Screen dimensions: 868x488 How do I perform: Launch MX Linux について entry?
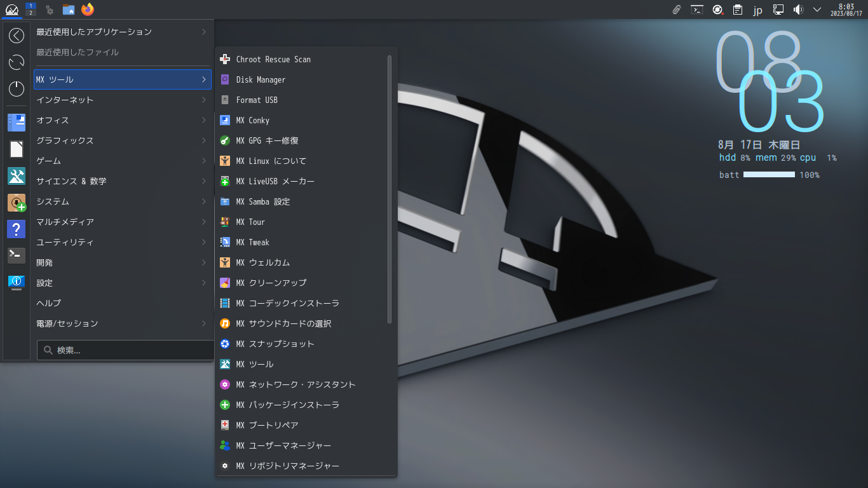click(302, 161)
